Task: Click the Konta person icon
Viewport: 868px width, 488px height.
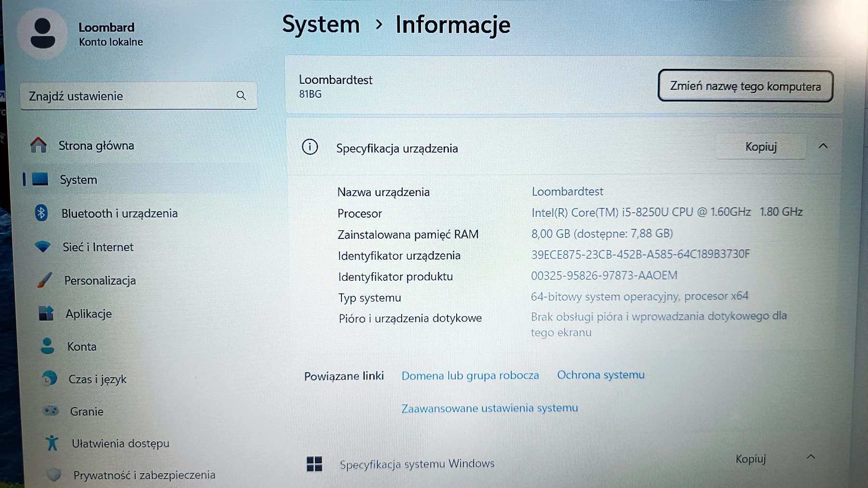Action: tap(47, 346)
